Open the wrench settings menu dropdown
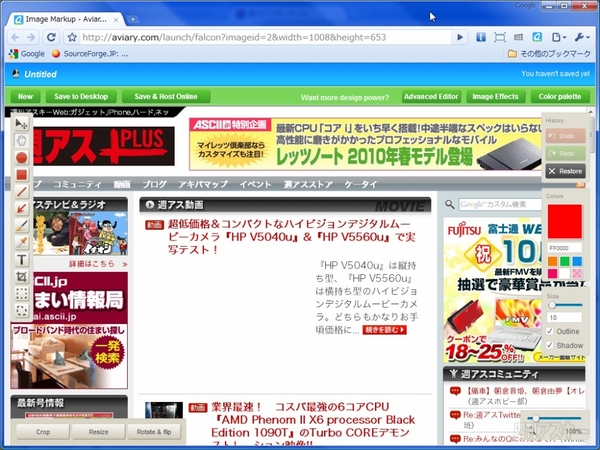 click(582, 37)
